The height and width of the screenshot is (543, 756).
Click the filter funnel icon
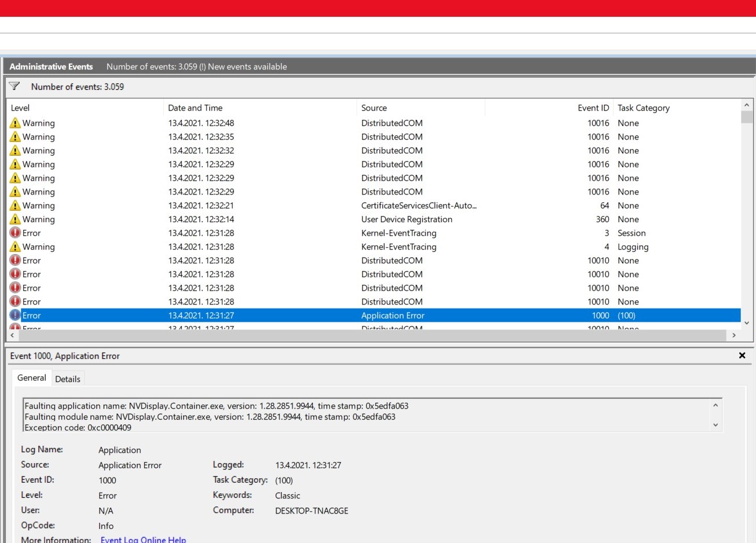pos(14,86)
